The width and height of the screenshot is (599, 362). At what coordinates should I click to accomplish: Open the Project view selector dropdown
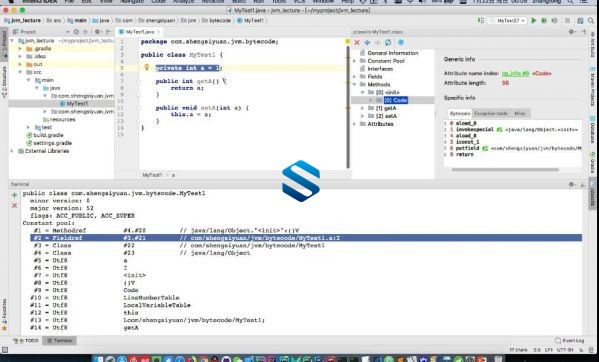pyautogui.click(x=68, y=32)
